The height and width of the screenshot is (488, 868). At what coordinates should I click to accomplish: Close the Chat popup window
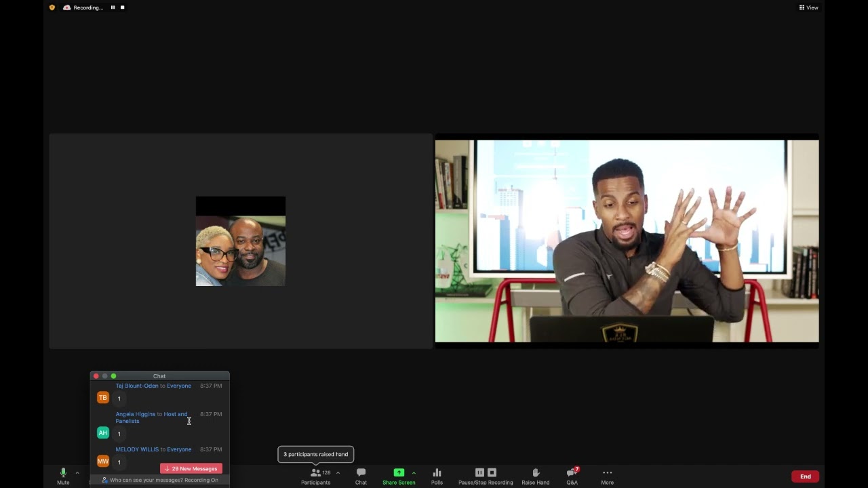[x=96, y=376]
